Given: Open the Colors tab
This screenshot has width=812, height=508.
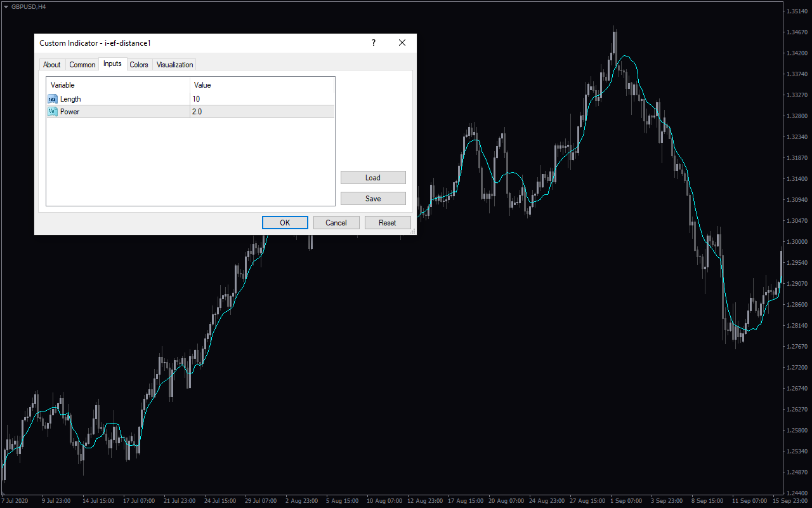Looking at the screenshot, I should click(x=139, y=65).
